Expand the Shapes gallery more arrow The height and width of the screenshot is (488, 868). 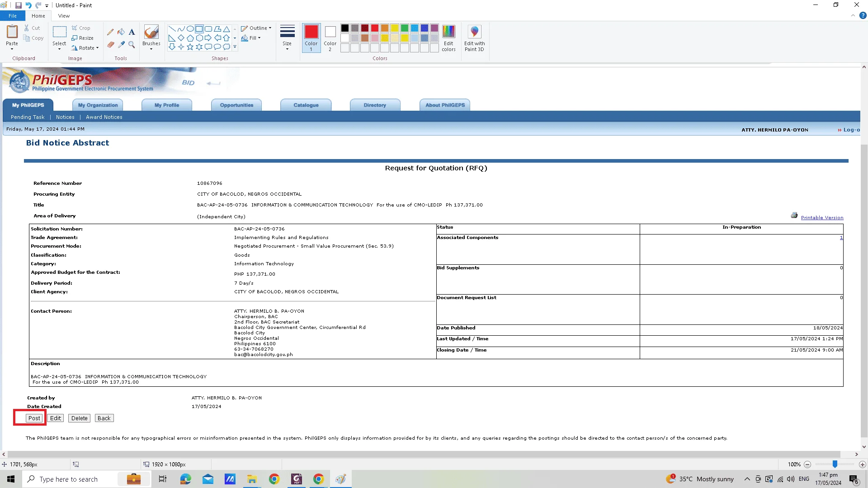[x=235, y=47]
